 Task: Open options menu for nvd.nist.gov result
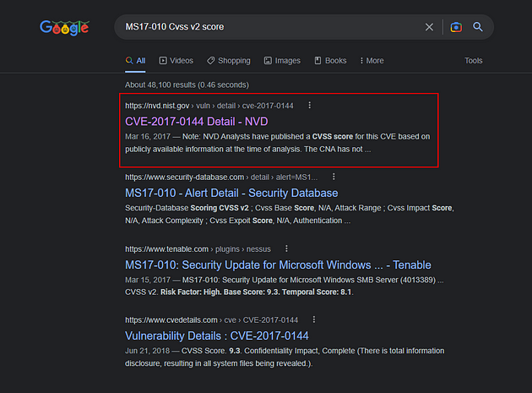309,106
